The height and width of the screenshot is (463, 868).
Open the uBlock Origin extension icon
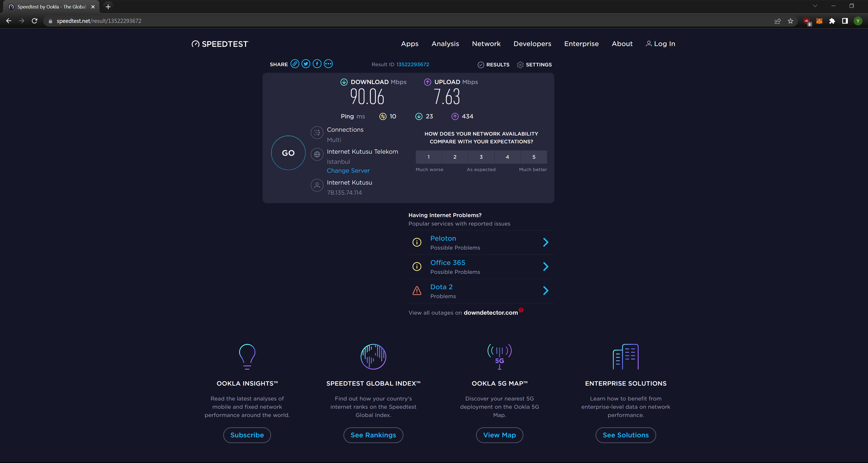[x=807, y=21]
